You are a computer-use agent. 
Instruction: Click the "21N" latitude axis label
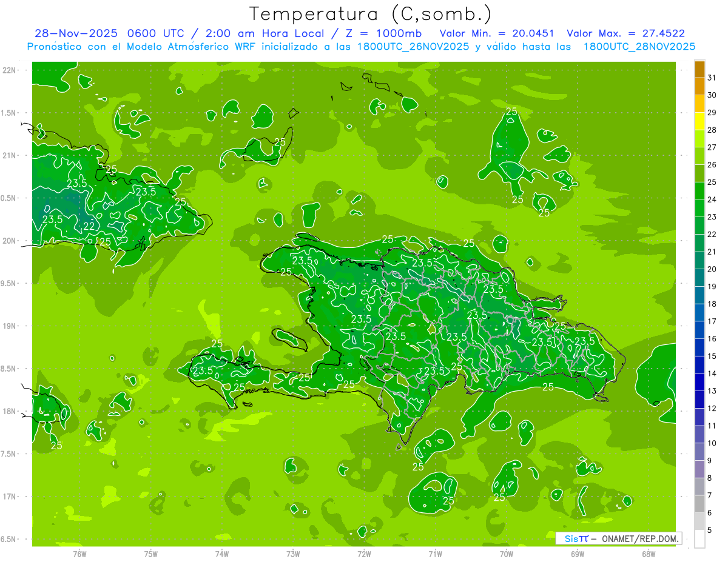coord(9,156)
